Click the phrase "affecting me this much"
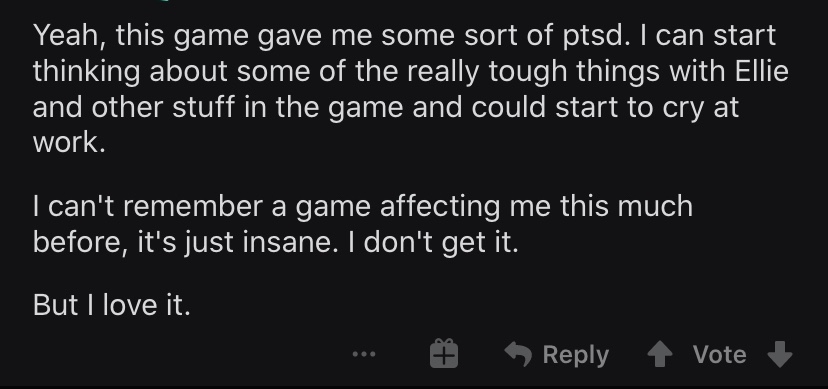Viewport: 828px width, 389px height. click(x=536, y=206)
